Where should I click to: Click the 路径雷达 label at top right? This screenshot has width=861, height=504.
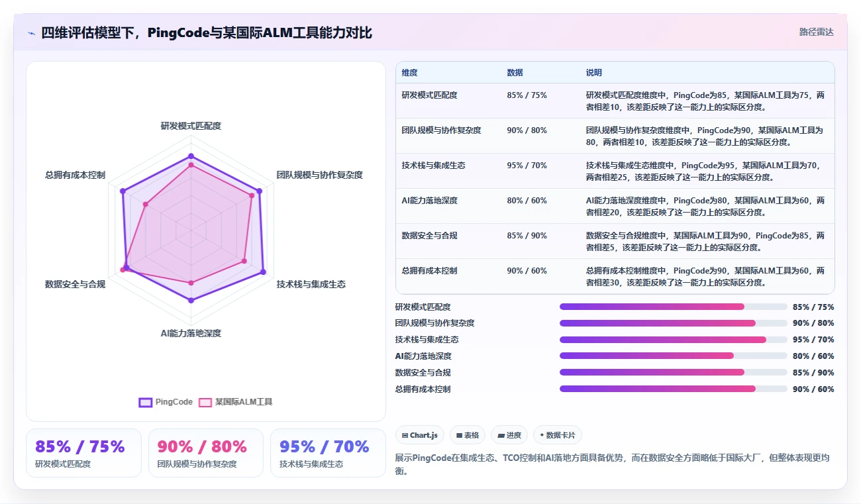816,32
